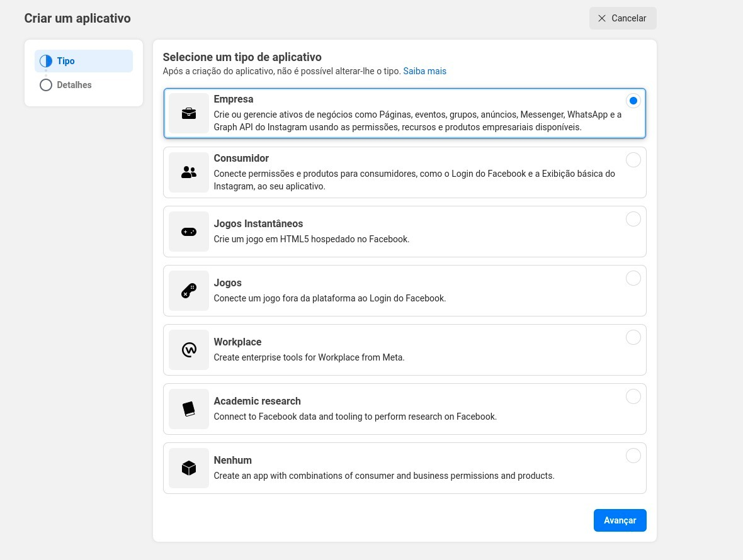Click the controller icon for Jogos

click(x=189, y=291)
